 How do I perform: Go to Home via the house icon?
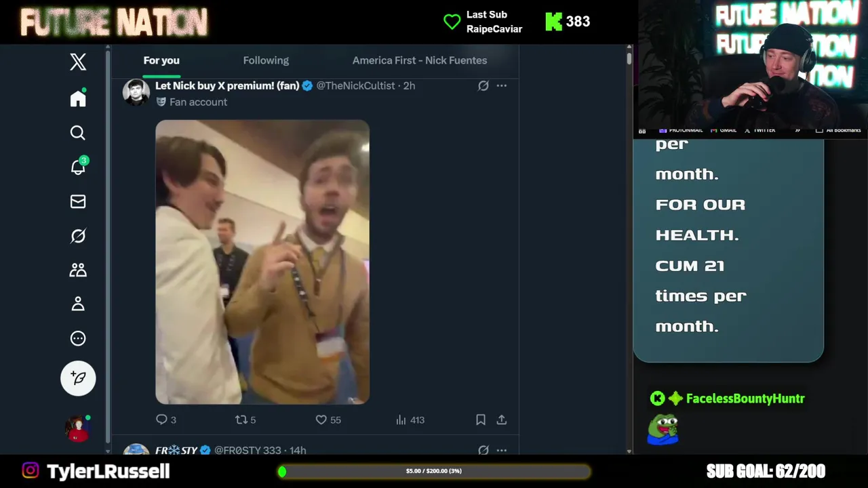tap(78, 99)
